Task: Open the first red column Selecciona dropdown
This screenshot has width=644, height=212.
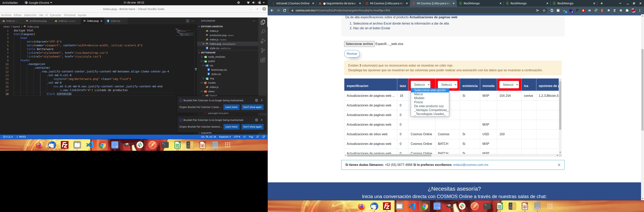Action: coord(421,85)
